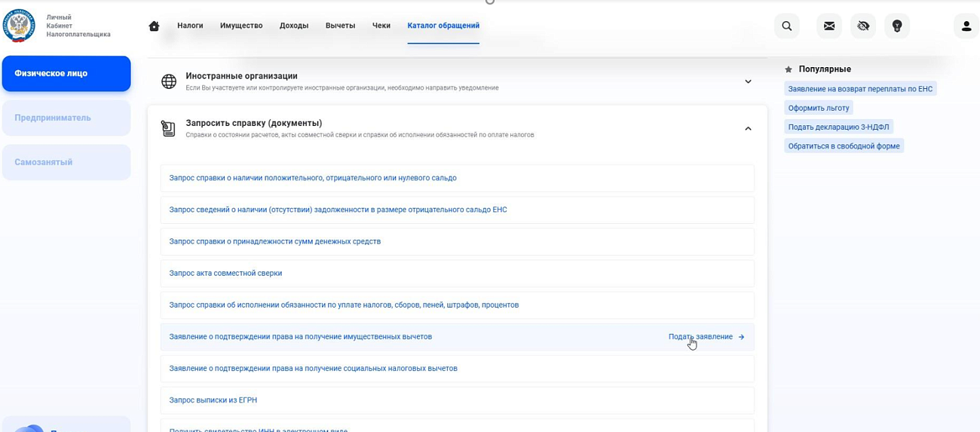Click the Federal Tax Service logo
This screenshot has width=980, height=432.
point(19,26)
